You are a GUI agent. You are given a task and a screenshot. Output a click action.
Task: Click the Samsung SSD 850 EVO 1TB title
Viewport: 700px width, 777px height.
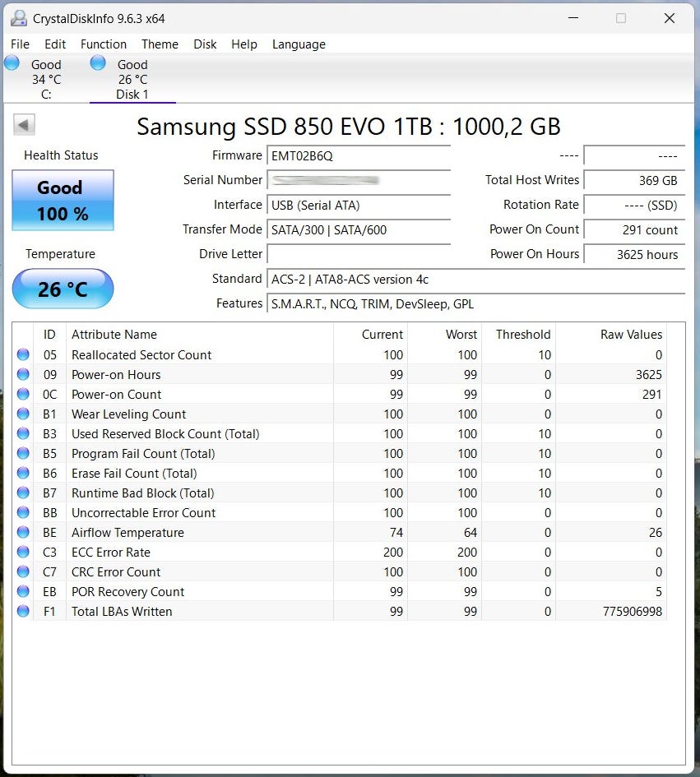349,127
